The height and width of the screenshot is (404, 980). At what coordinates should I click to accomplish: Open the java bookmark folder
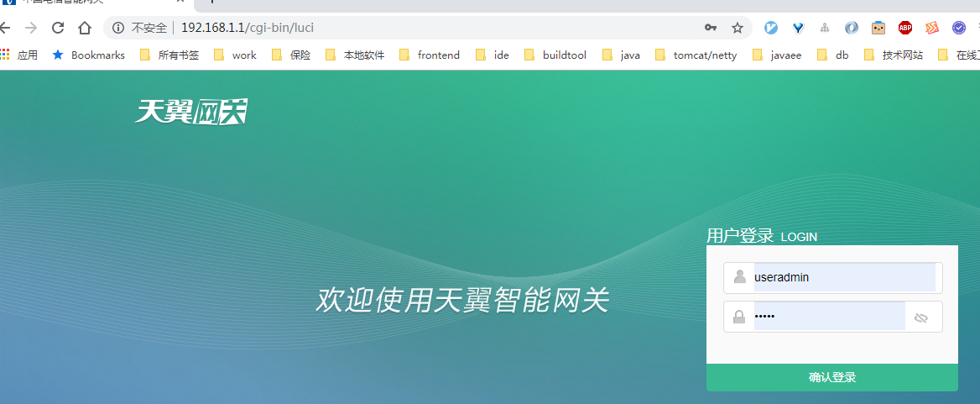tap(621, 55)
